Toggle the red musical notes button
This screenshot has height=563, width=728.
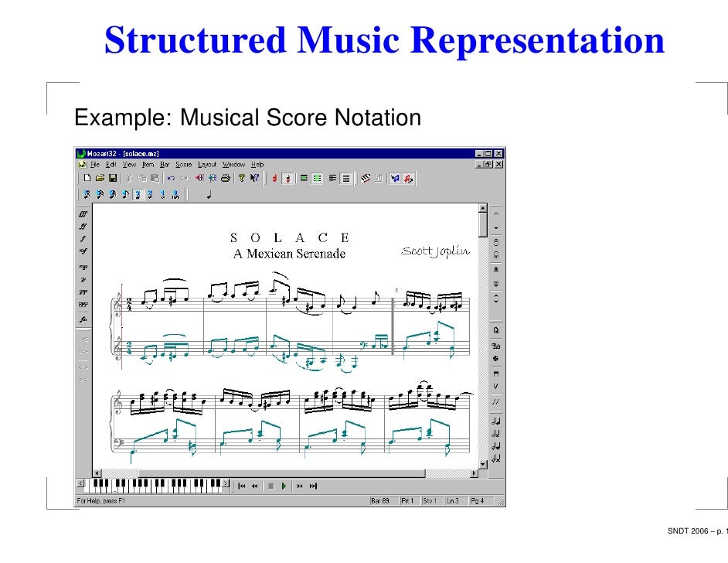tap(408, 179)
